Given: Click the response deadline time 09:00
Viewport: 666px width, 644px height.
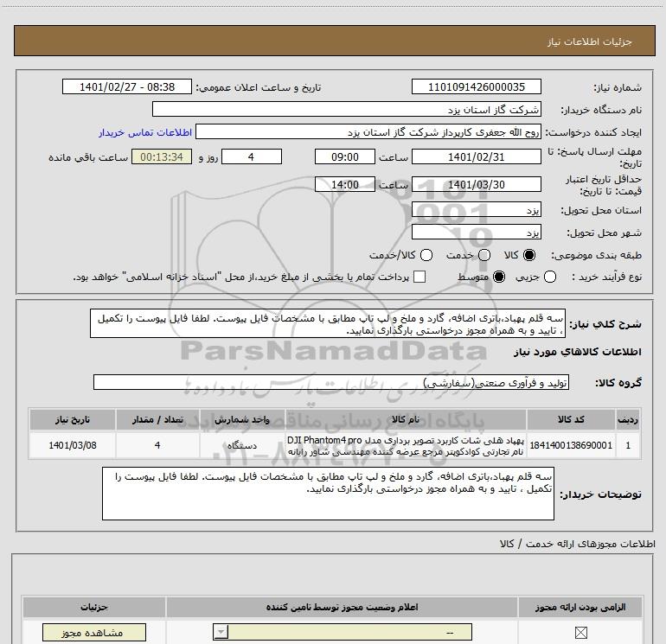Looking at the screenshot, I should click(345, 156).
